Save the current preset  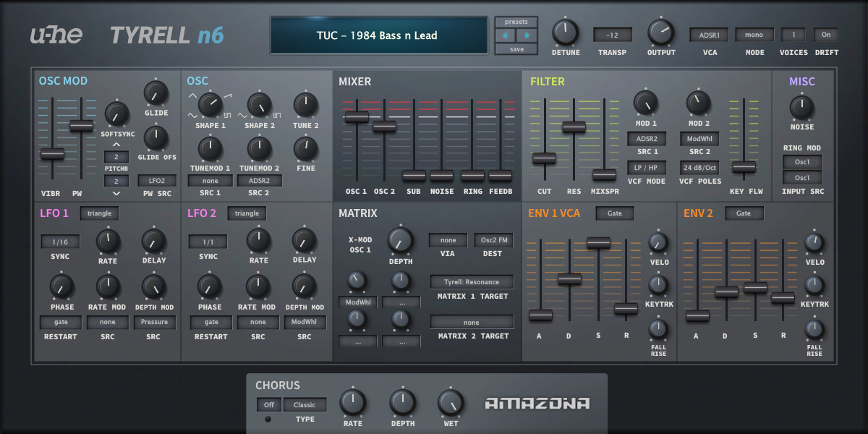coord(516,49)
